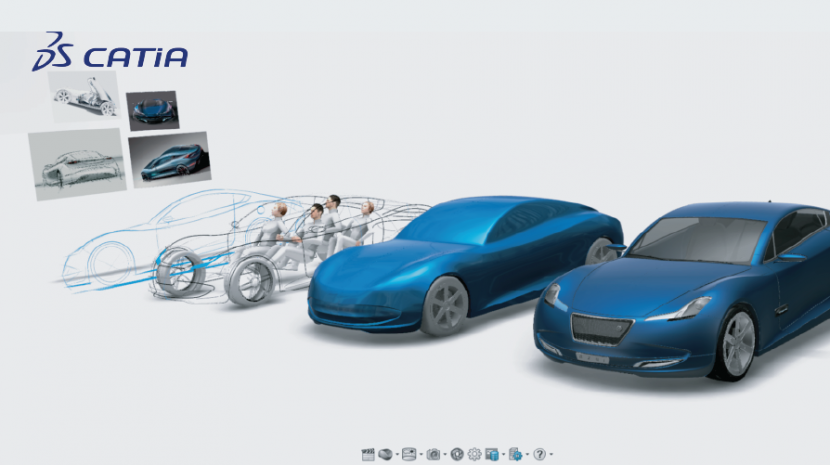Expand dropdown arrow beside landscape image icon

[421, 454]
